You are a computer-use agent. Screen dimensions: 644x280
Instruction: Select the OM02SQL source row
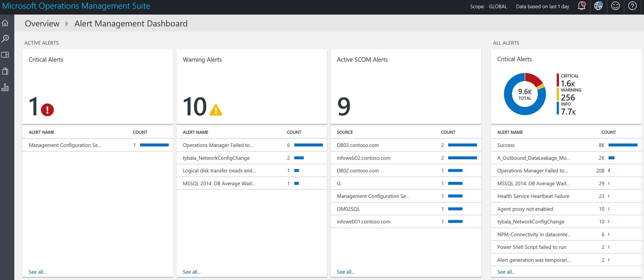(x=406, y=209)
